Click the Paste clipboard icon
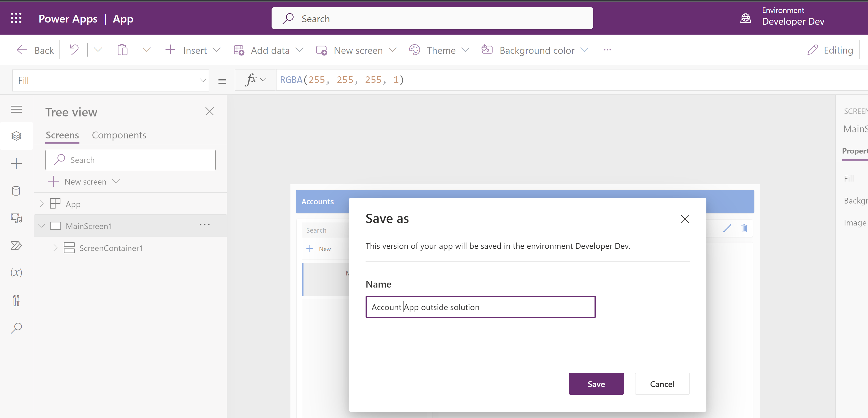The image size is (868, 418). point(122,50)
